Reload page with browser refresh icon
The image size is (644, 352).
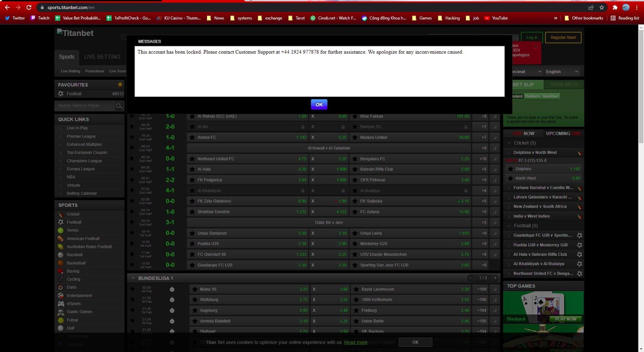click(29, 7)
